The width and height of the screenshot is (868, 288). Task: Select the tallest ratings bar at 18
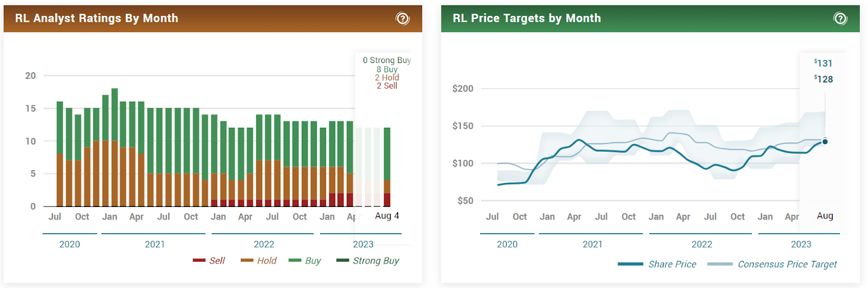click(x=114, y=147)
